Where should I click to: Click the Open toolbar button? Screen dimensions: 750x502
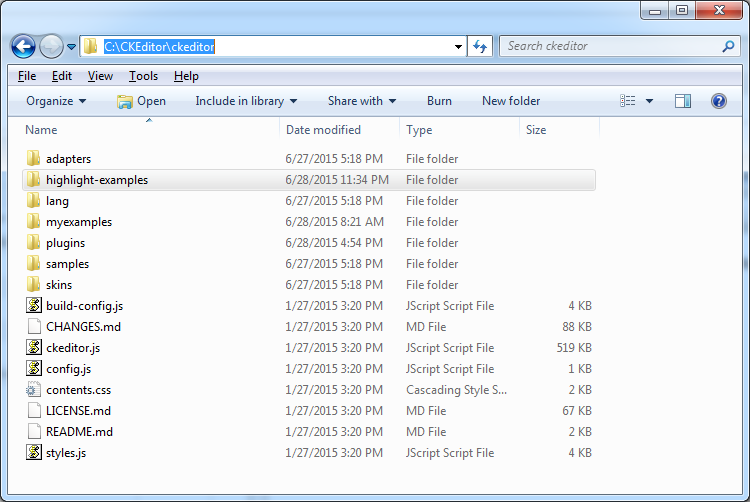click(x=141, y=101)
